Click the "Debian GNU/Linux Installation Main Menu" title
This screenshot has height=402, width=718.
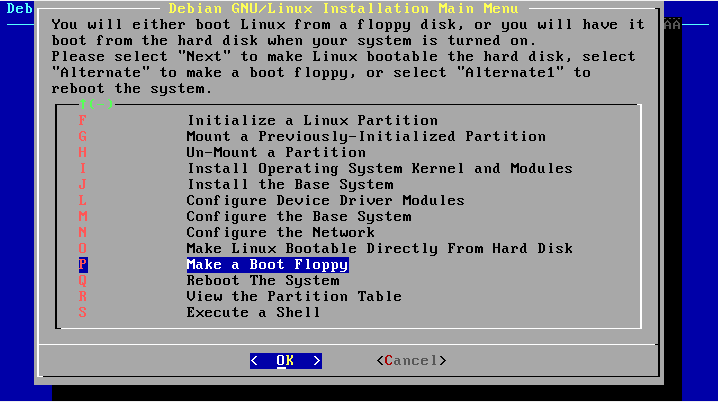point(343,9)
